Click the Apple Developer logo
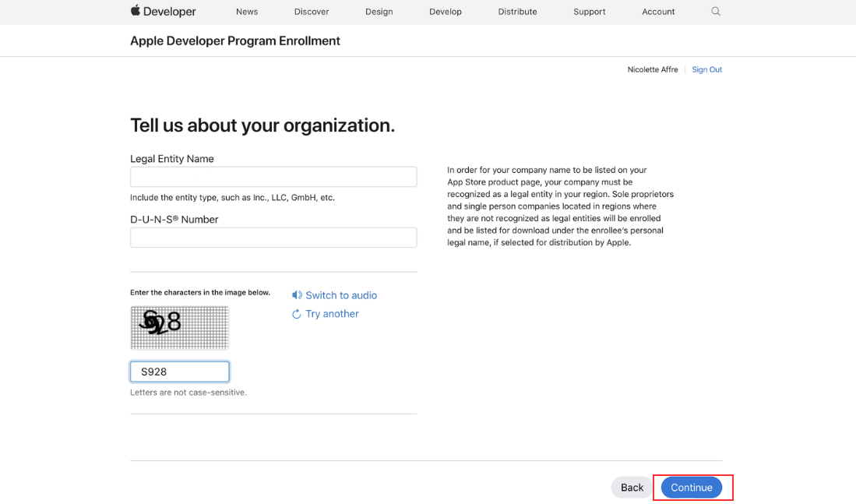This screenshot has width=856, height=504. (163, 12)
